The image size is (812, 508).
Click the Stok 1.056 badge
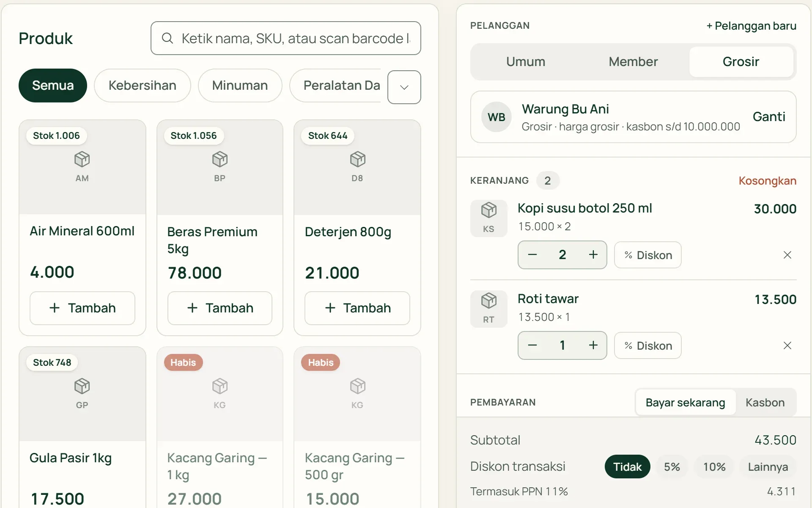pos(193,136)
